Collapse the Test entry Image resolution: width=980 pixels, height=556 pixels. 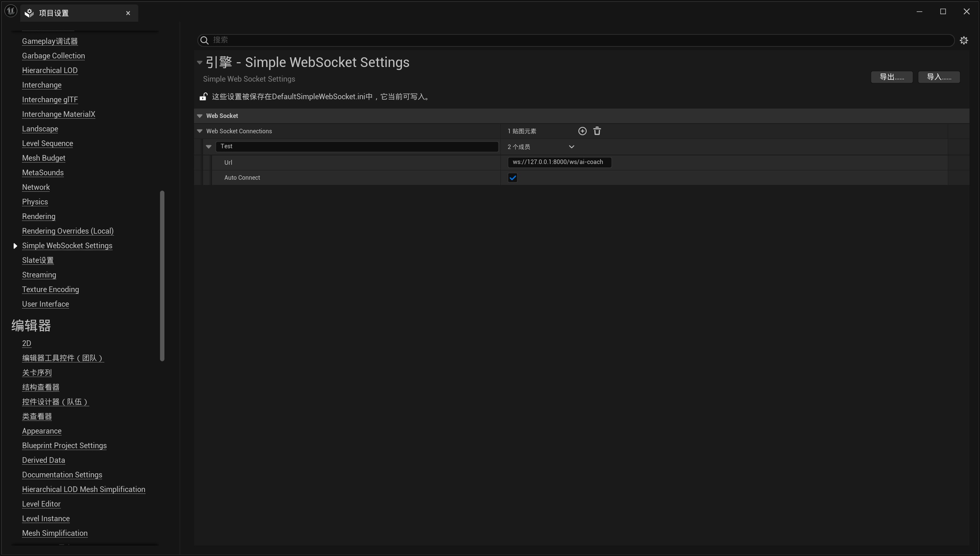coord(209,147)
